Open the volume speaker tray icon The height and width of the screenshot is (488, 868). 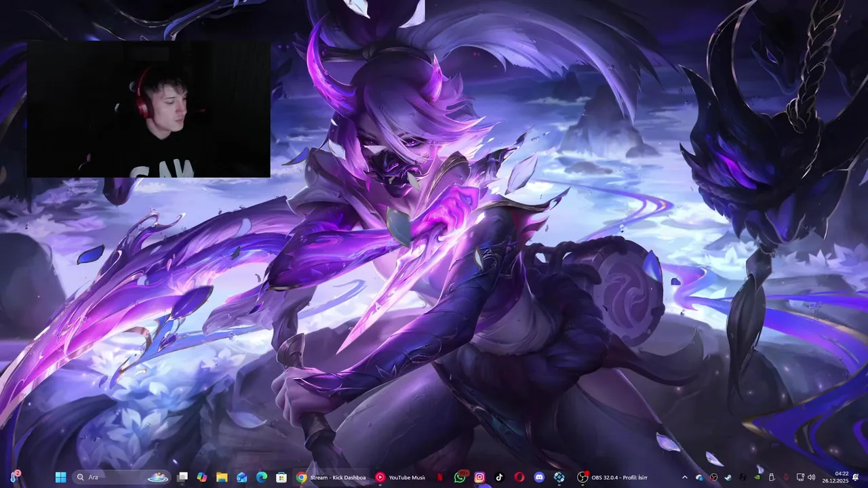point(811,477)
